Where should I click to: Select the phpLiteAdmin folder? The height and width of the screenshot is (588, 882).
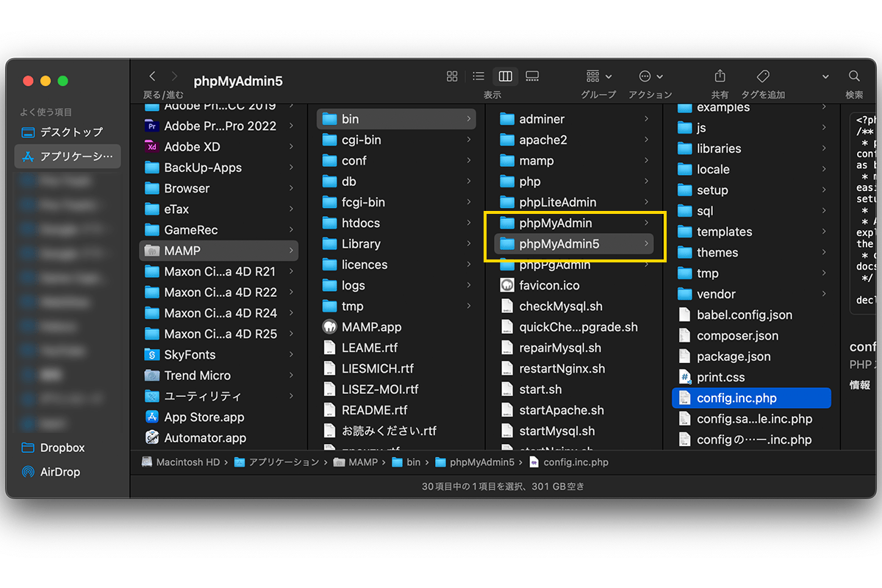574,202
